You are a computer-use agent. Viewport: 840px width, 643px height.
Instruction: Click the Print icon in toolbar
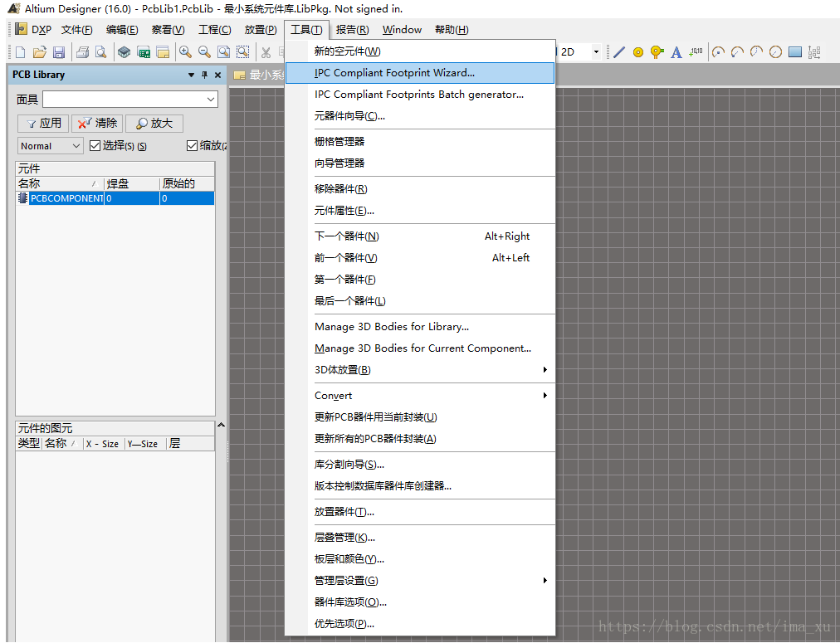82,52
